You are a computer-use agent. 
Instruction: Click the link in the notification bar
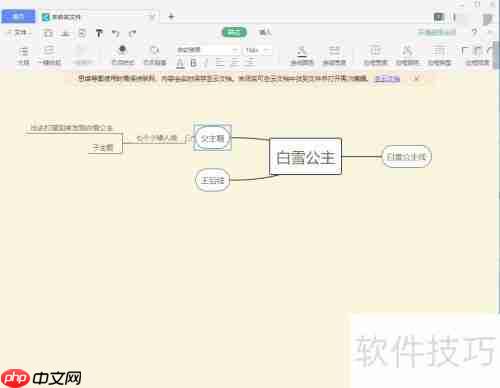[387, 79]
